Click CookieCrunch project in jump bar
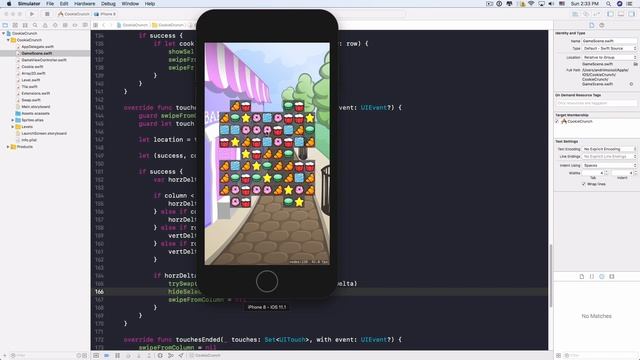The height and width of the screenshot is (360, 640). click(132, 25)
